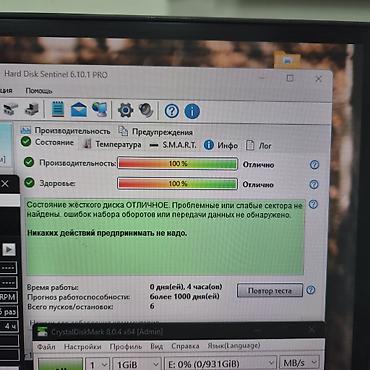Open the test size dropdown showing 1GiB

[137, 364]
